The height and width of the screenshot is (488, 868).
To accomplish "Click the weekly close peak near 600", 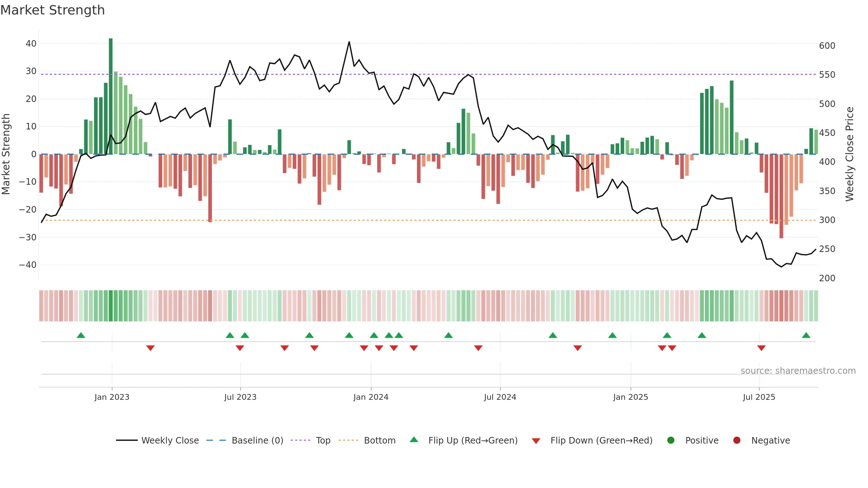I will [349, 42].
